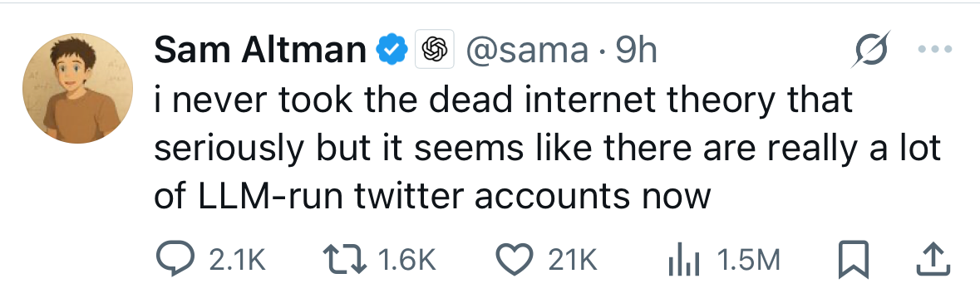Click the blue verified checkmark badge
980x303 pixels.
click(392, 49)
